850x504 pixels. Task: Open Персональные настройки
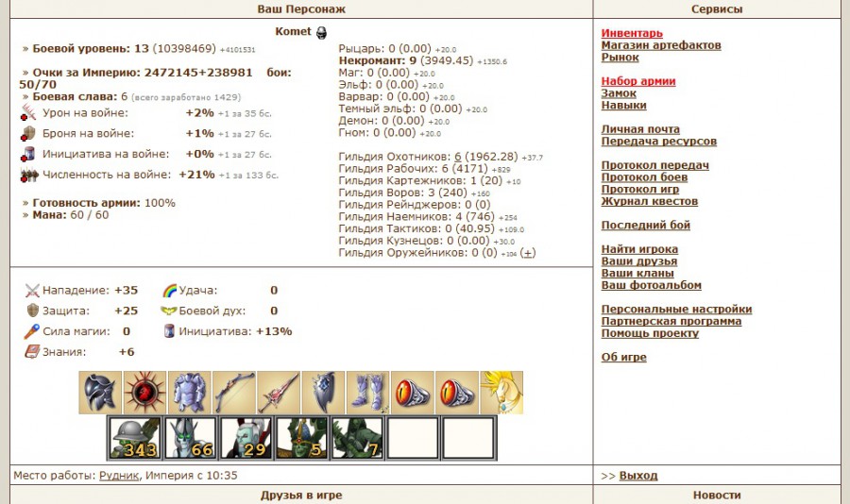coord(676,309)
